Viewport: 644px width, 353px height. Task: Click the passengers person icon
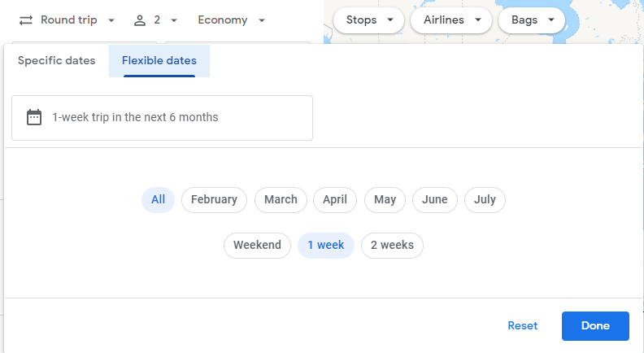pyautogui.click(x=140, y=20)
